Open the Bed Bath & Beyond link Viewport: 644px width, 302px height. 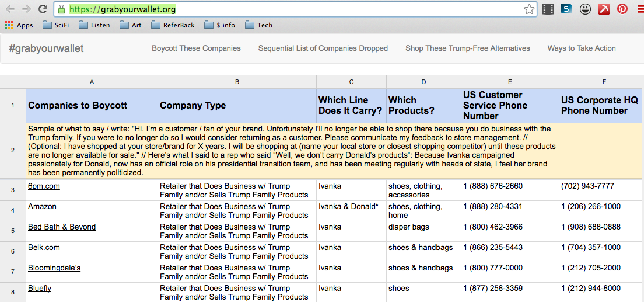pyautogui.click(x=62, y=227)
